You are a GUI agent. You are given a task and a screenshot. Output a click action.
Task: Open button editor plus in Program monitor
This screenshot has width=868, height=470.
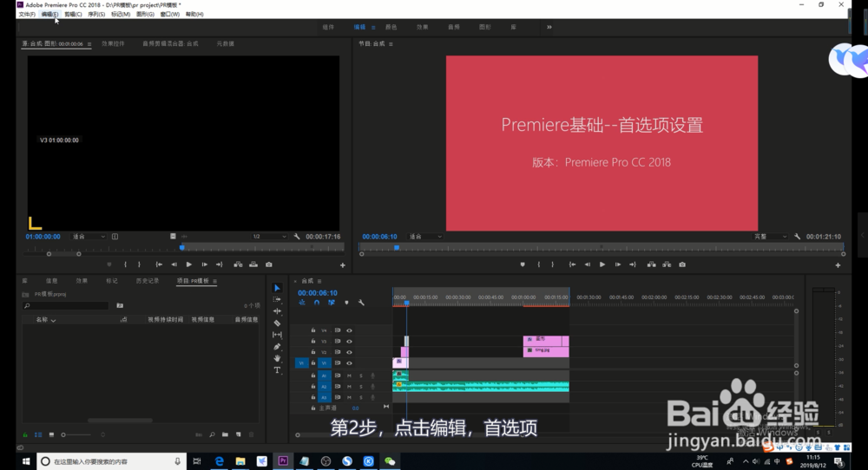[838, 265]
